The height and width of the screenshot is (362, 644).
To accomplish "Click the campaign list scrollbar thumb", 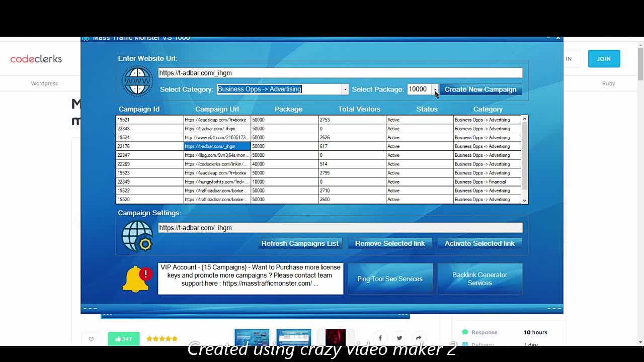I will pyautogui.click(x=524, y=156).
